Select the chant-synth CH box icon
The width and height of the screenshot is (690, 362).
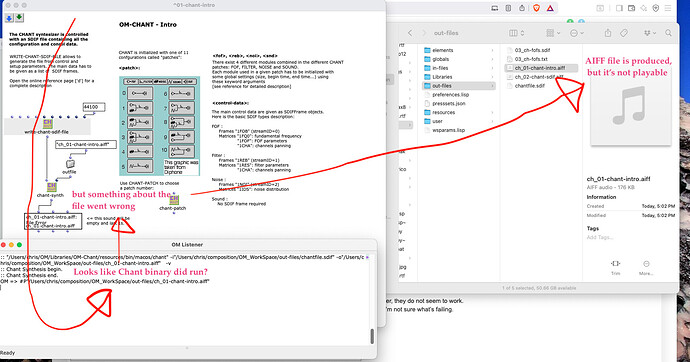click(51, 187)
